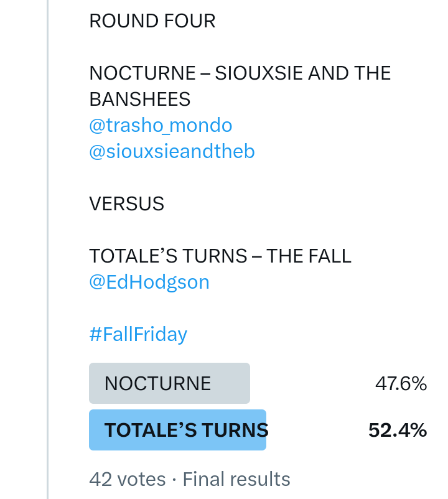Select the blue TOTALE'S TURNS poll bar
The height and width of the screenshot is (499, 448).
tap(177, 430)
